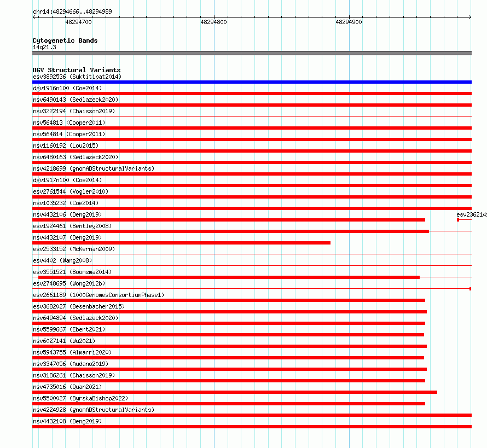This screenshot has height=448, width=487.
Task: Click nsv6490143 (Sedlazeck2020) label
Action: 76,100
